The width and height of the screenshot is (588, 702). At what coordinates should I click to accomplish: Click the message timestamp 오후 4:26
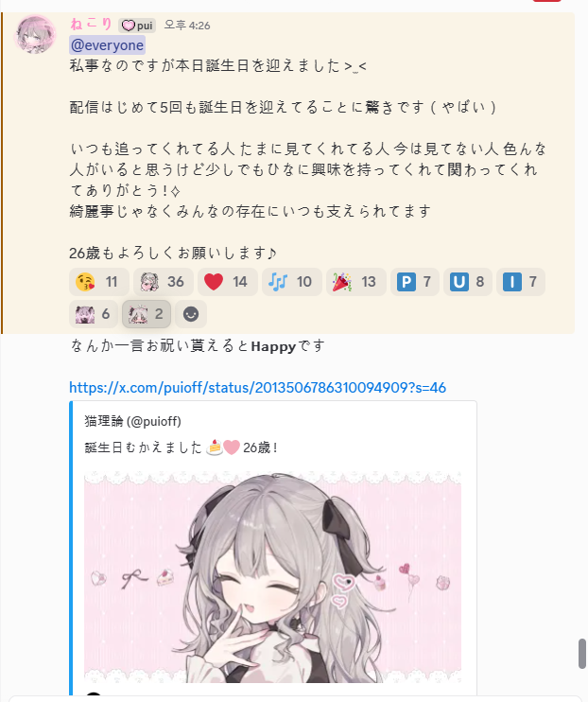pos(187,25)
